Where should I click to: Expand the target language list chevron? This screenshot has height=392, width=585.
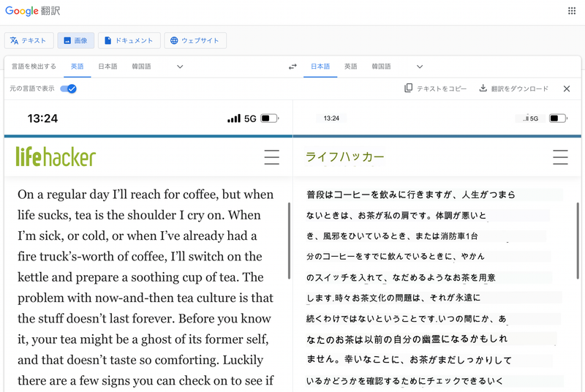[420, 67]
